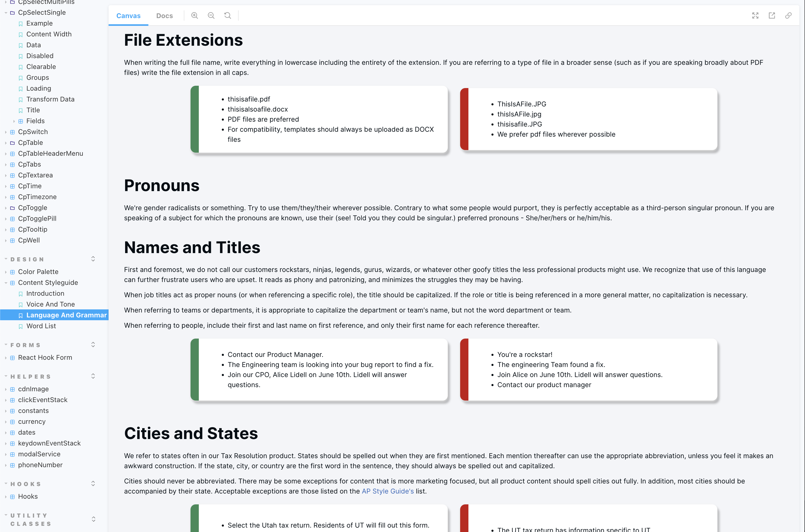The image size is (805, 532).
Task: Open the Voice And Tone story
Action: (51, 304)
